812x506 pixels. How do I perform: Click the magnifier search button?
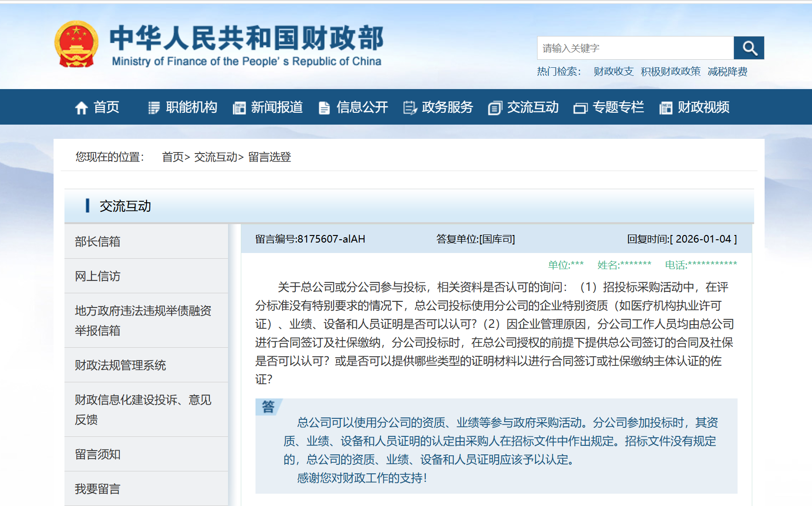(x=749, y=48)
